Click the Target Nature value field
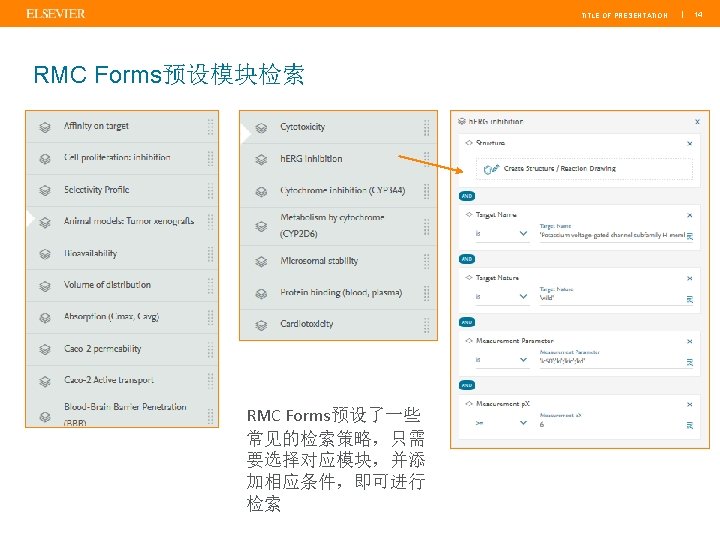Screen dimensions: 720x540 pyautogui.click(x=612, y=298)
